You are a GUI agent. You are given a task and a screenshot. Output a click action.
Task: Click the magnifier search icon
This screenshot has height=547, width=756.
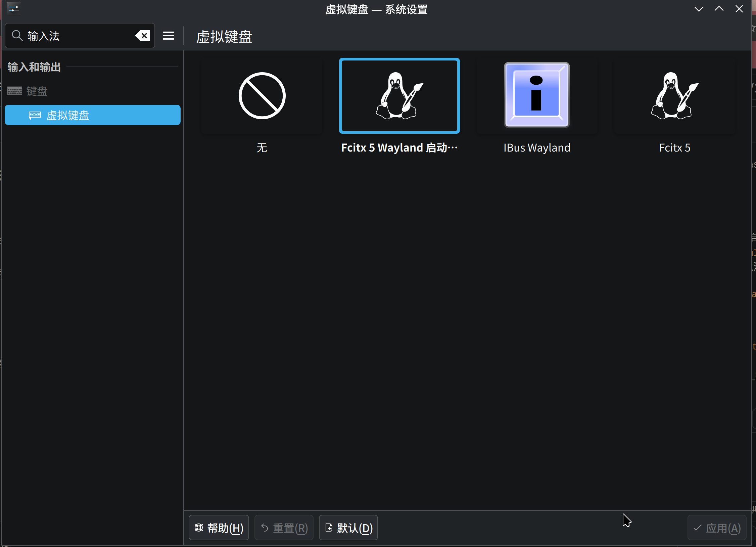pos(17,36)
